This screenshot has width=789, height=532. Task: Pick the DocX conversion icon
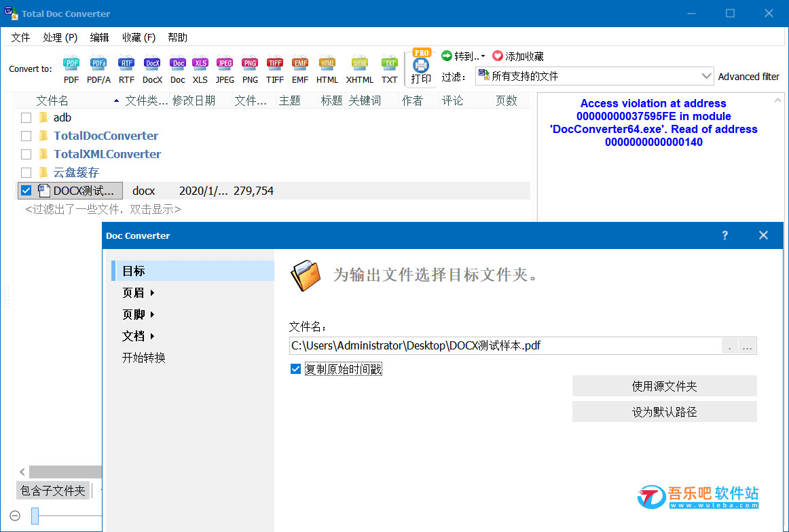[152, 69]
